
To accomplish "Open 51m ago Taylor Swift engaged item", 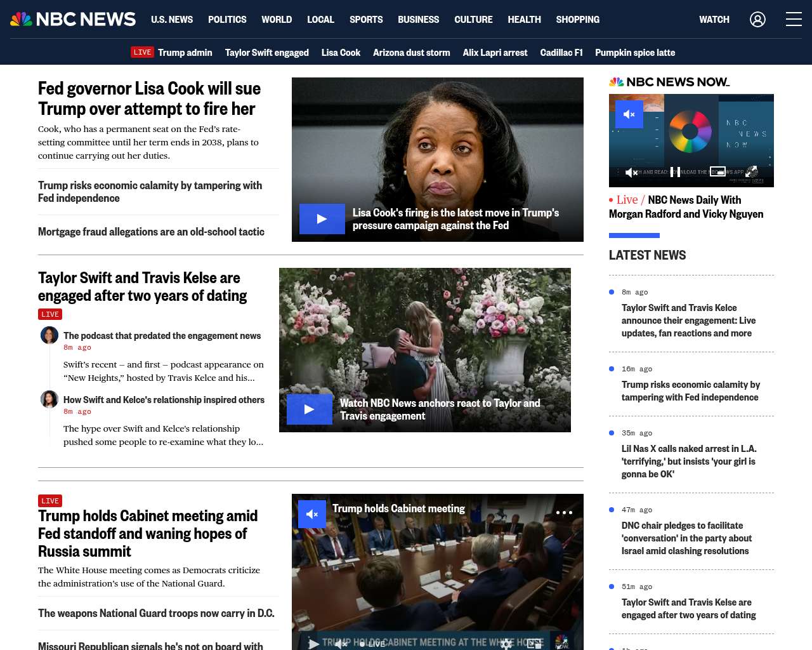I will tap(688, 609).
